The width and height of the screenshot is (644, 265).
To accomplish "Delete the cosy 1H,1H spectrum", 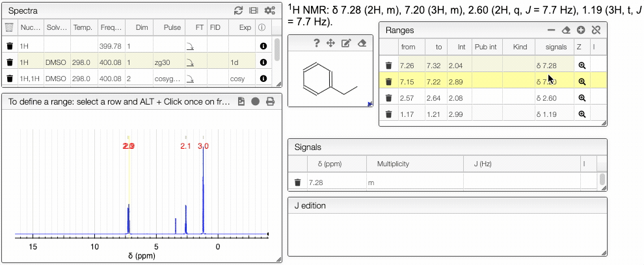I will pyautogui.click(x=10, y=79).
